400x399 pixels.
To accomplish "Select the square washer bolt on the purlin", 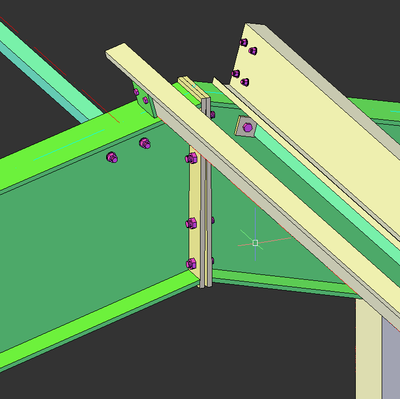I will [246, 127].
